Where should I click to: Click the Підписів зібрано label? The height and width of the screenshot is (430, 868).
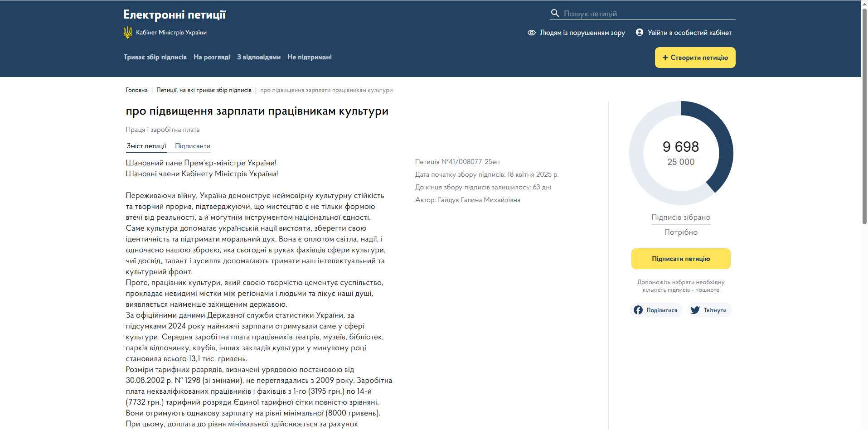click(x=681, y=217)
